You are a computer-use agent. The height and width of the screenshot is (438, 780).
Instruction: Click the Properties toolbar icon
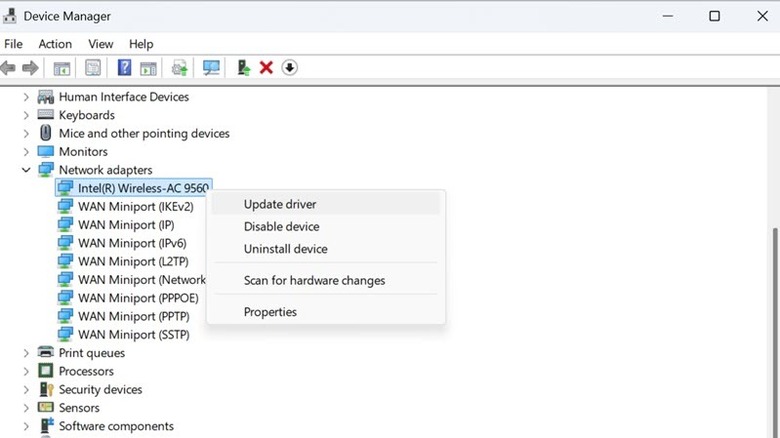pos(93,68)
